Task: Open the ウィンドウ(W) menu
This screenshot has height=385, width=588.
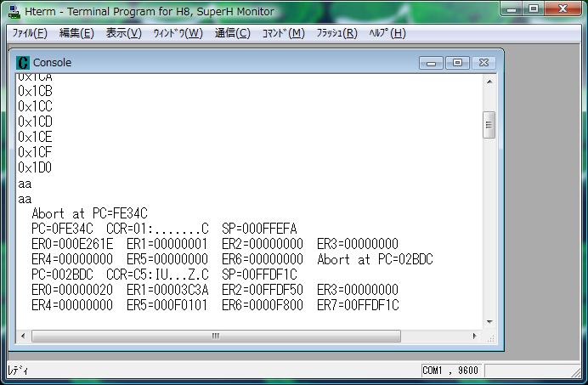Action: pos(178,33)
